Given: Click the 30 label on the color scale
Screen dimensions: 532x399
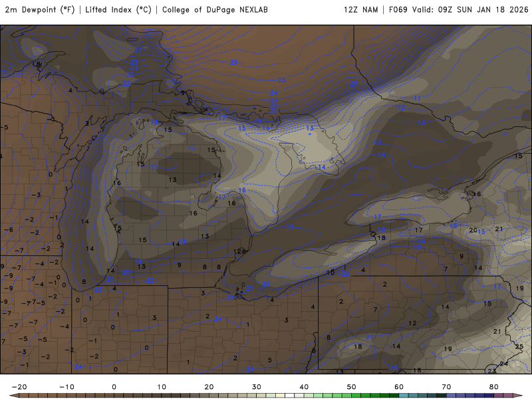Looking at the screenshot, I should point(257,387).
